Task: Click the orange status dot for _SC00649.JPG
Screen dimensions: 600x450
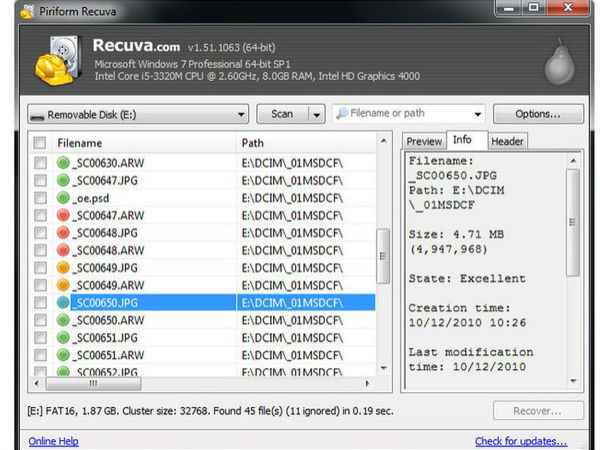Action: pos(64,267)
